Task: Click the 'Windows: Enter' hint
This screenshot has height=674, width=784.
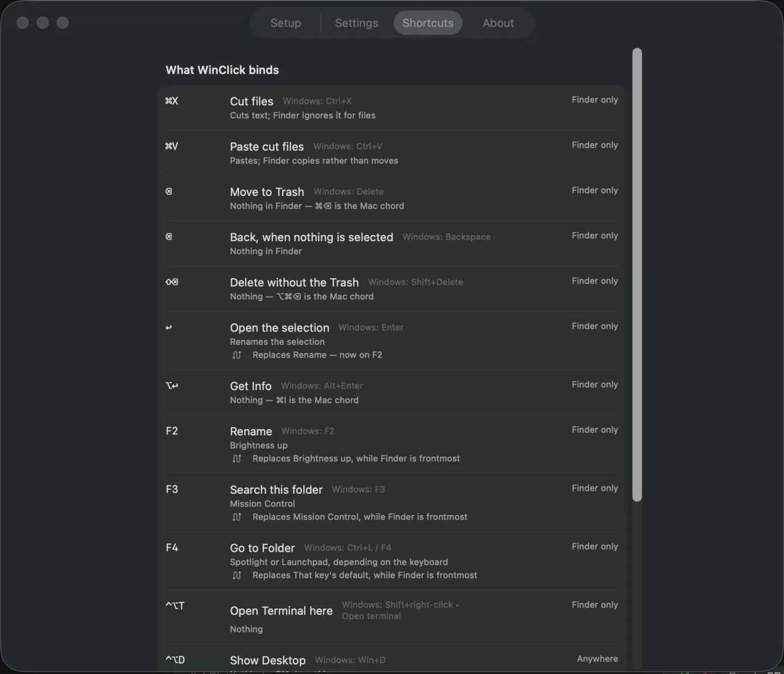Action: 371,328
